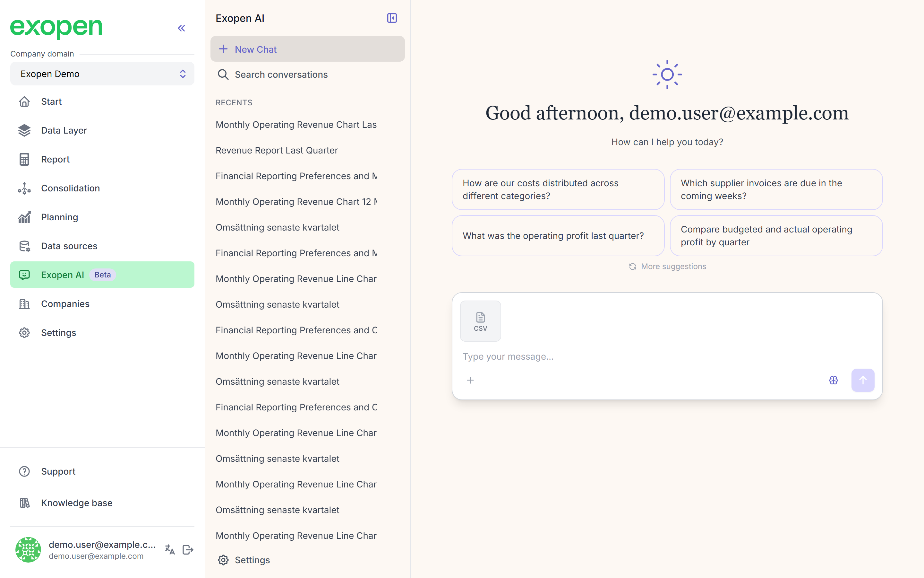Click the log out icon
924x578 pixels.
(188, 550)
